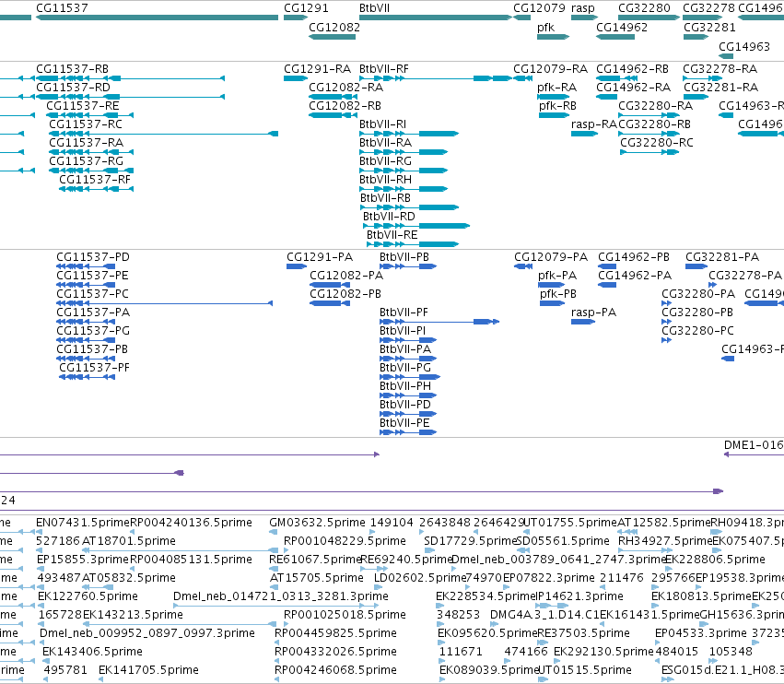Select the BtbVII-RF transcript
Screen dimensions: 784x684
436,78
